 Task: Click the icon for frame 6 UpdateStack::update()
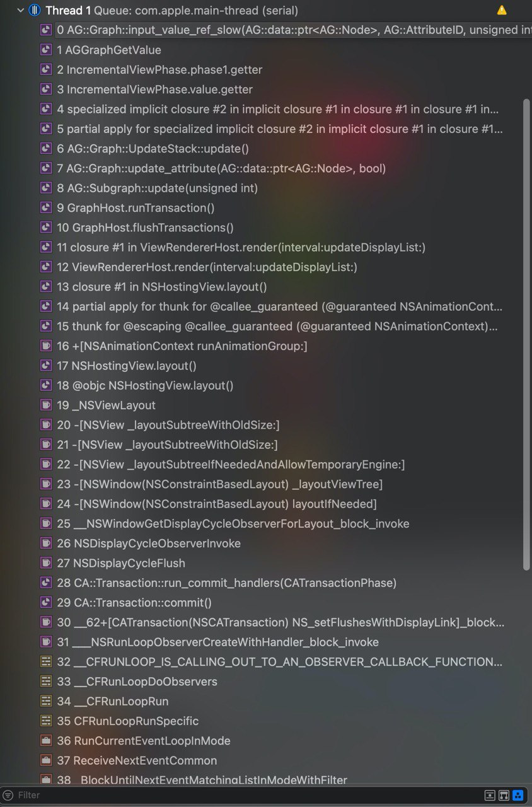(x=45, y=149)
